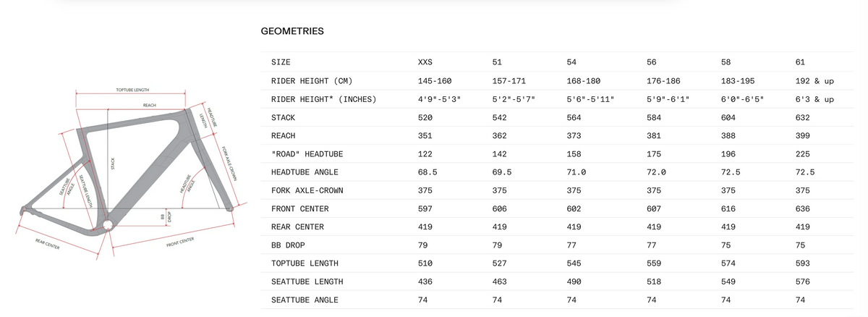868x317 pixels.
Task: Select the 56 size column header
Action: click(651, 62)
